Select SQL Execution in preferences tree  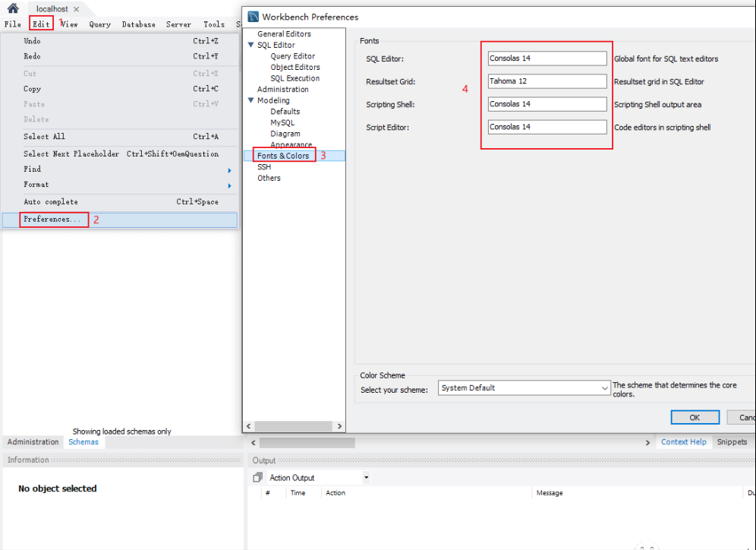[295, 78]
